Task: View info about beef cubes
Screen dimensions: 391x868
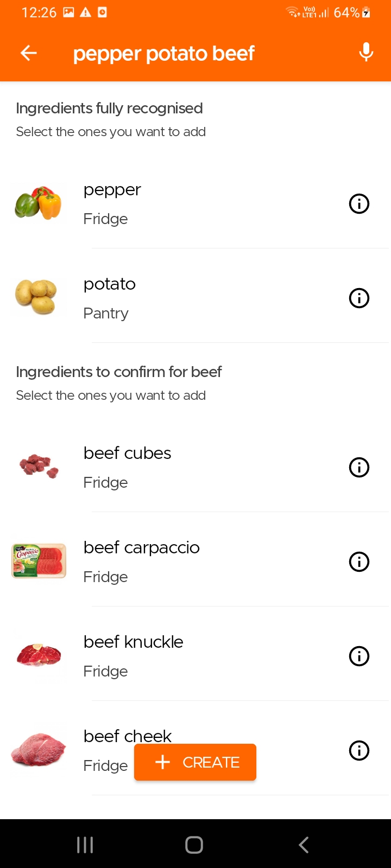Action: 359,467
